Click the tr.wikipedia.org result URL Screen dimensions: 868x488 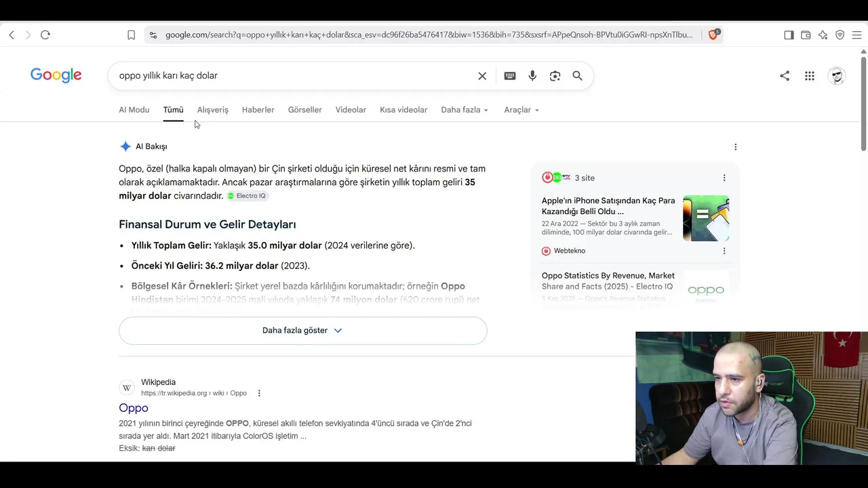point(194,393)
